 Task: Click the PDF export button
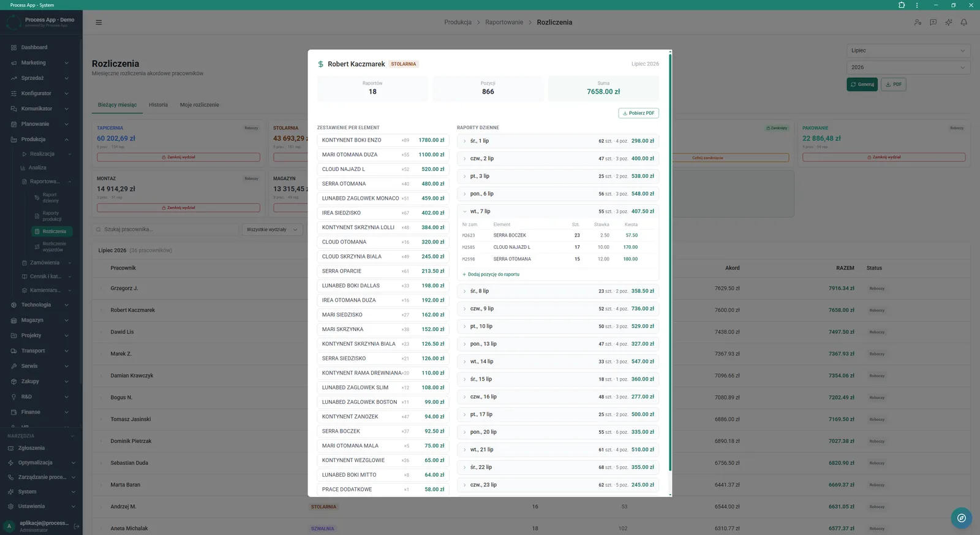(894, 85)
